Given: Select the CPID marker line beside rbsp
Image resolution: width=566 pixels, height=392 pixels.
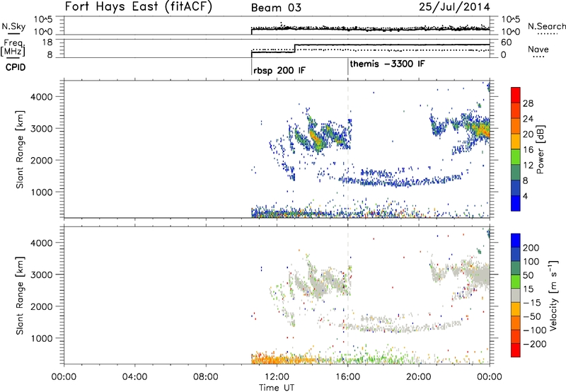Looking at the screenshot, I should [x=251, y=67].
